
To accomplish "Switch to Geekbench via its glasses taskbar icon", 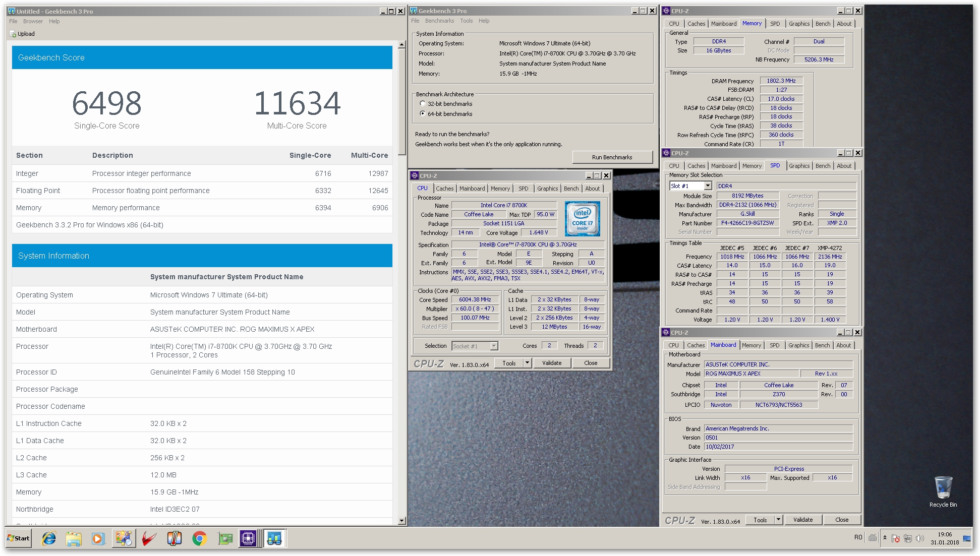I will pos(274,538).
